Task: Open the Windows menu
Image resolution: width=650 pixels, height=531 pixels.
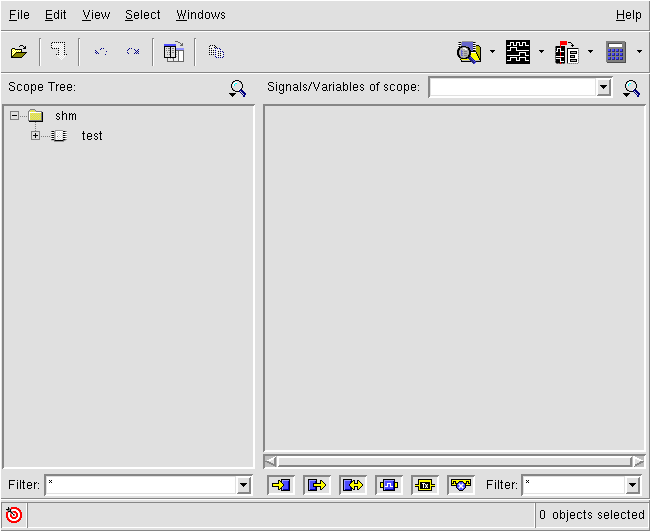Action: 201,15
